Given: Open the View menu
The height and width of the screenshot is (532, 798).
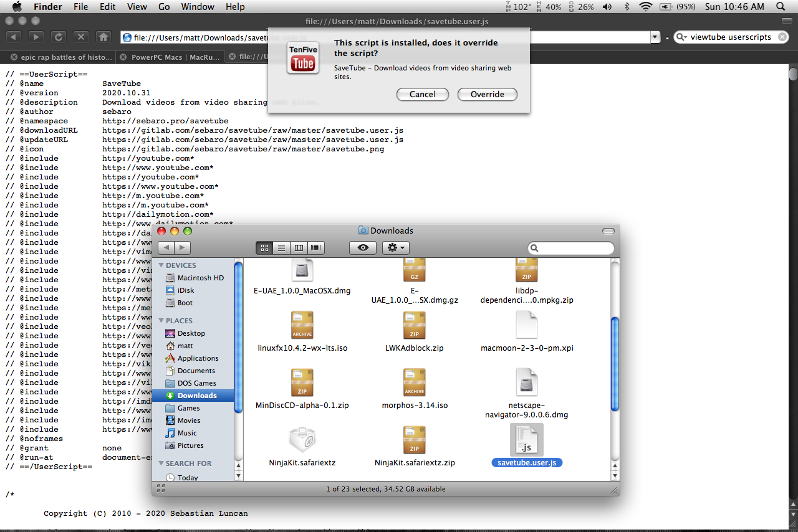Looking at the screenshot, I should point(137,7).
